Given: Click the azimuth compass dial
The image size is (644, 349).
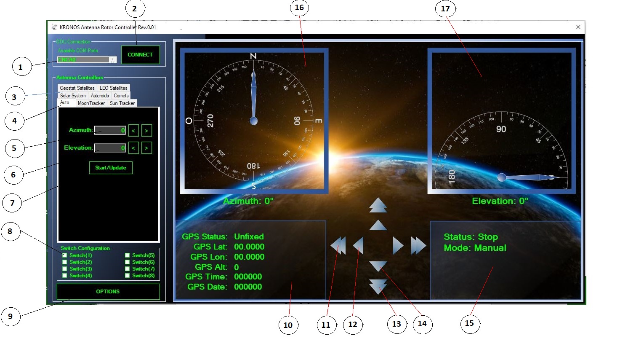Looking at the screenshot, I should pyautogui.click(x=254, y=121).
